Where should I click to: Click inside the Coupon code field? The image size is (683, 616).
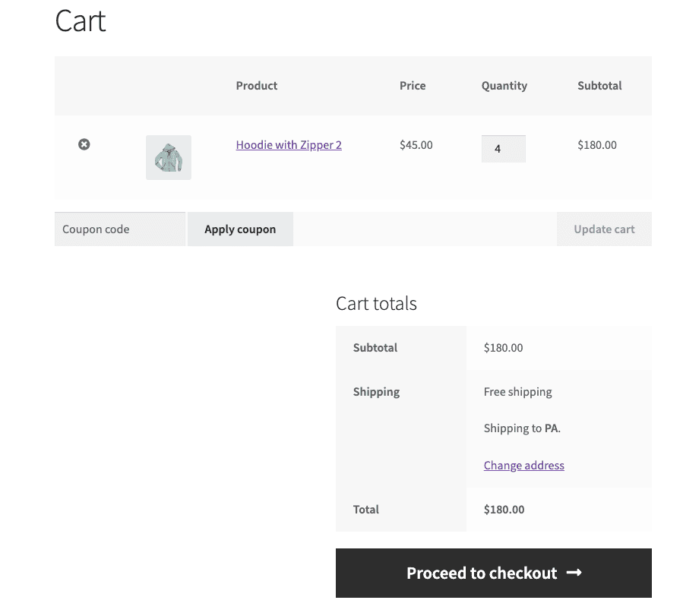click(x=119, y=229)
